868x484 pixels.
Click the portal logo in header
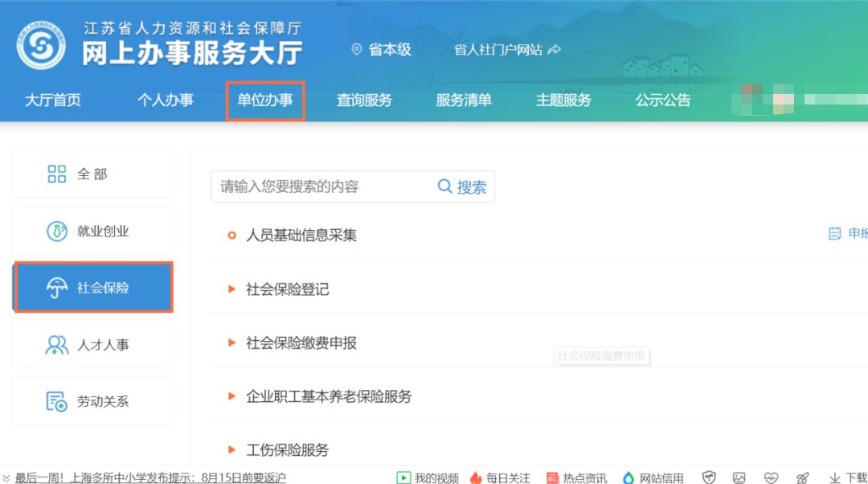(x=41, y=47)
